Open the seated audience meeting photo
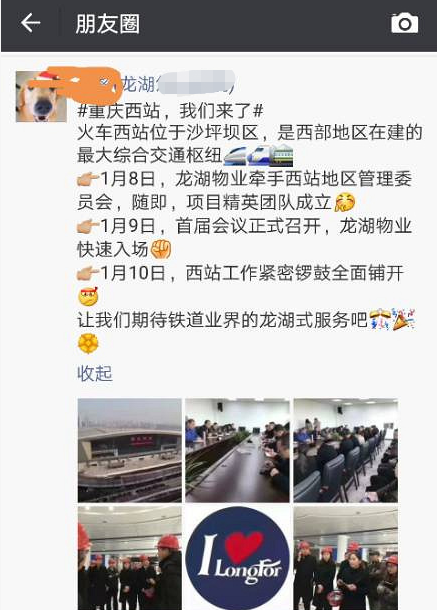This screenshot has height=610, width=437. (x=346, y=450)
